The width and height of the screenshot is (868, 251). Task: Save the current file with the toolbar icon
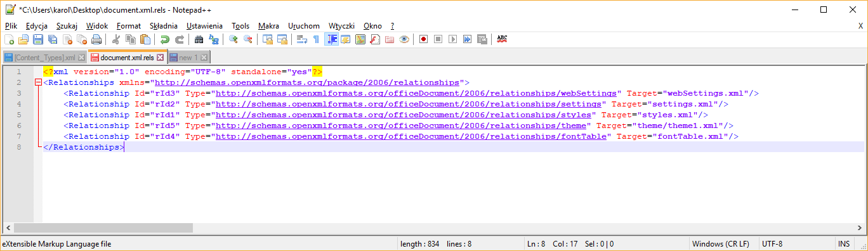pyautogui.click(x=38, y=39)
